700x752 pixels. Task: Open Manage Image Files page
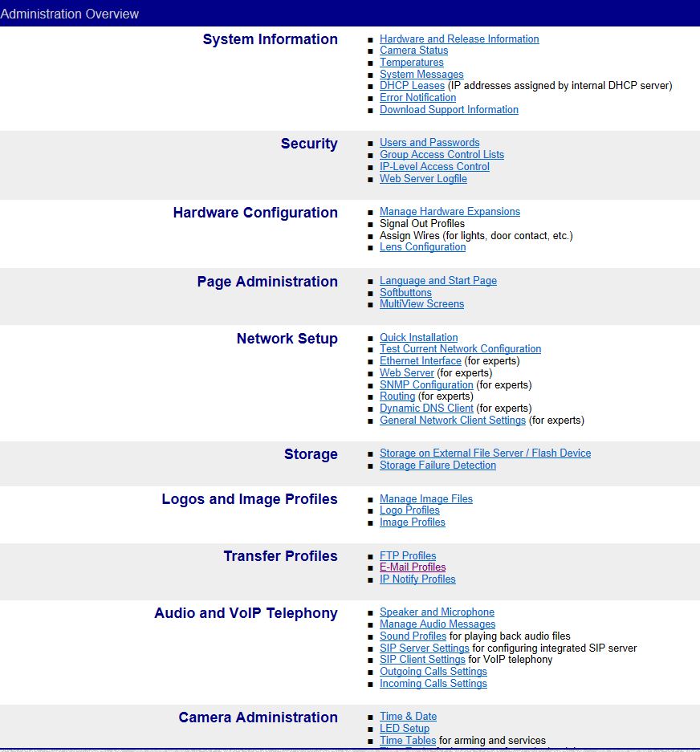pos(426,499)
